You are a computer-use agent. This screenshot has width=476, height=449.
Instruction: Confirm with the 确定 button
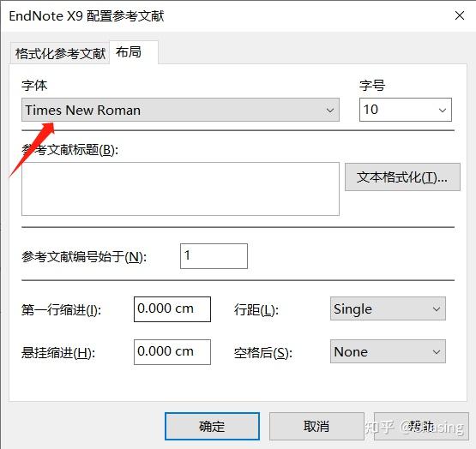pos(212,426)
